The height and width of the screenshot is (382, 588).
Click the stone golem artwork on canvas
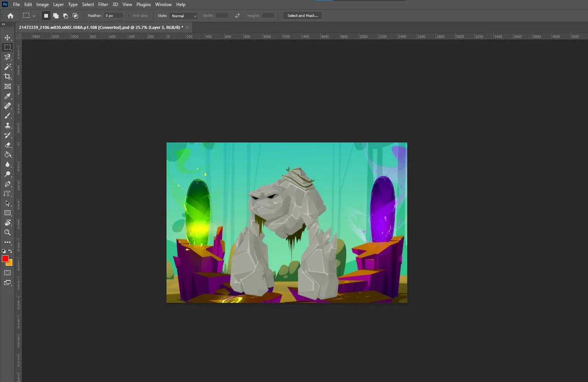pyautogui.click(x=285, y=234)
